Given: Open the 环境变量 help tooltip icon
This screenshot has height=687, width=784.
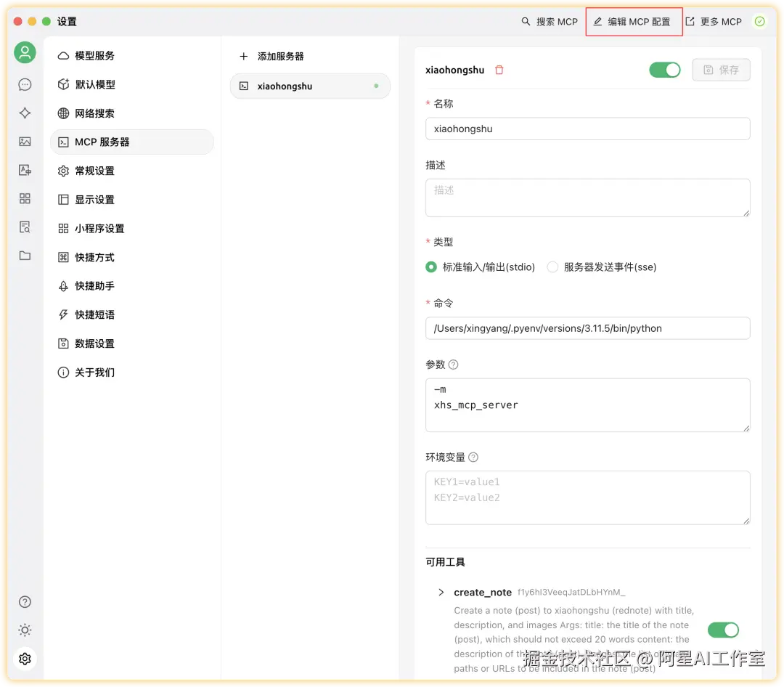Looking at the screenshot, I should click(x=473, y=457).
